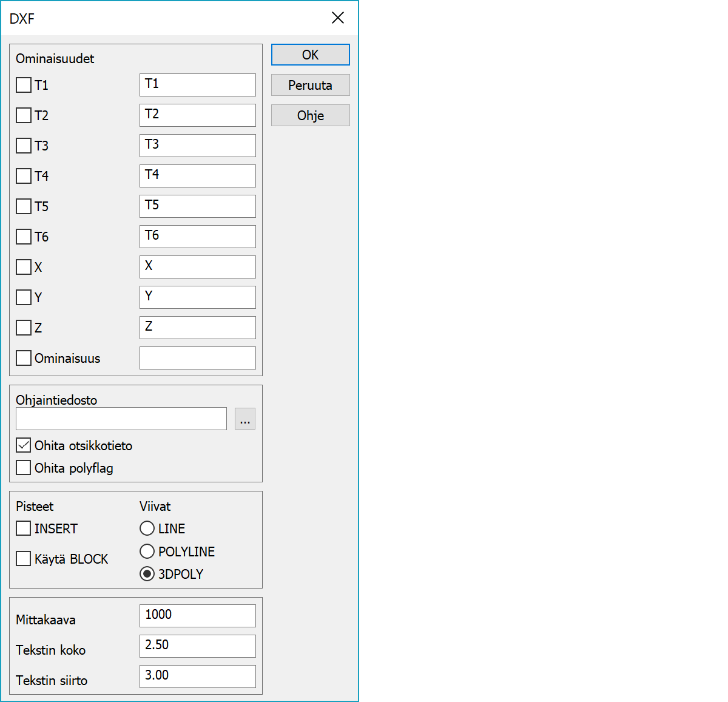Edit the T2 name text field

coord(197,115)
